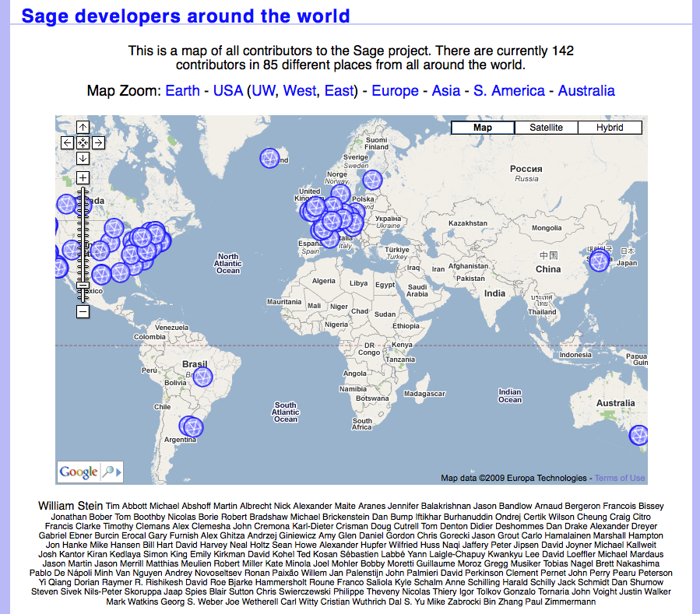700x614 pixels.
Task: Click the Russia label on the map
Action: 526,173
